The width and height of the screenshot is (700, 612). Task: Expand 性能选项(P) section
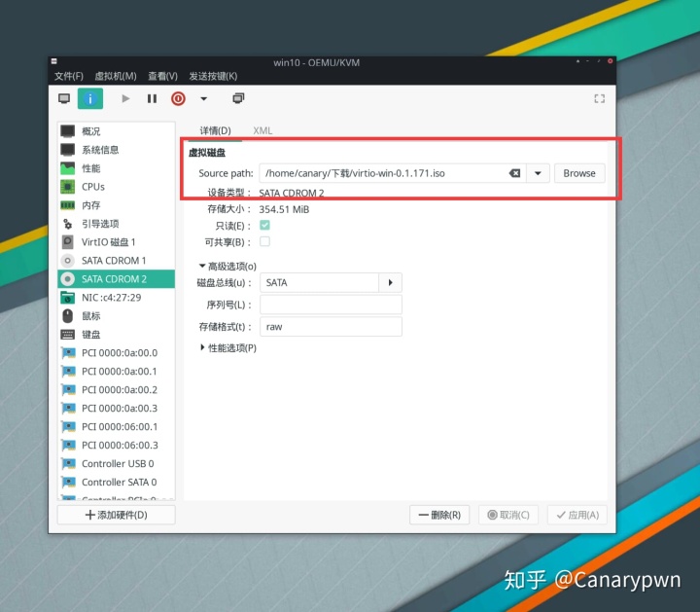[228, 348]
